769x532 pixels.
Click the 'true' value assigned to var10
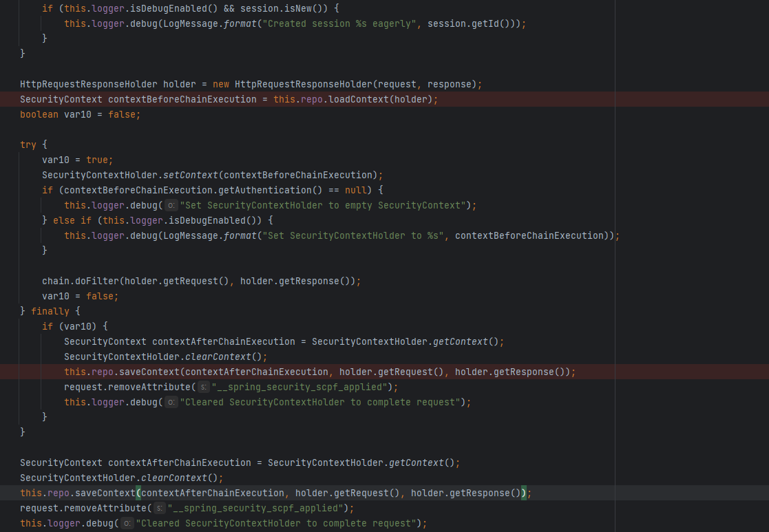[x=97, y=160]
